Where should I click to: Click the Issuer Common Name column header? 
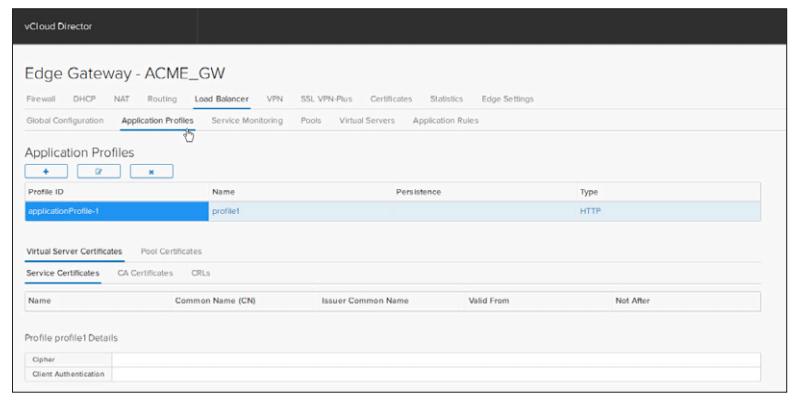(391, 301)
